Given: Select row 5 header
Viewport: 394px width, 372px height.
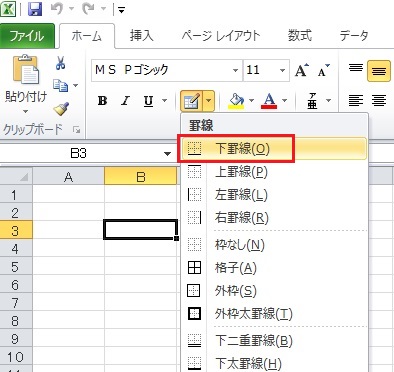Looking at the screenshot, I should pyautogui.click(x=16, y=266).
